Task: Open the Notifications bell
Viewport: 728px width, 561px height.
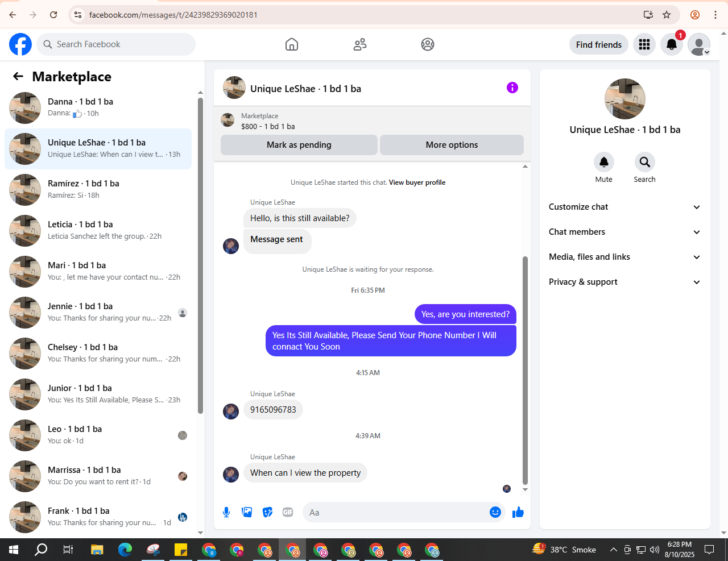Action: pyautogui.click(x=672, y=44)
